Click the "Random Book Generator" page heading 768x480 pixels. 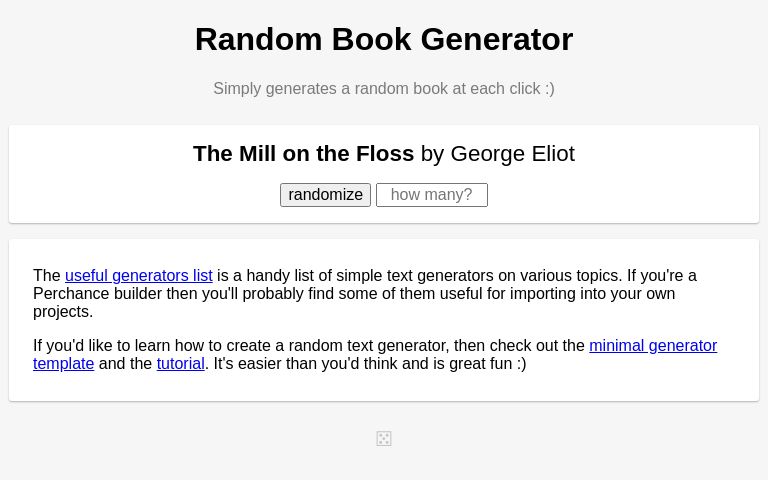click(384, 39)
